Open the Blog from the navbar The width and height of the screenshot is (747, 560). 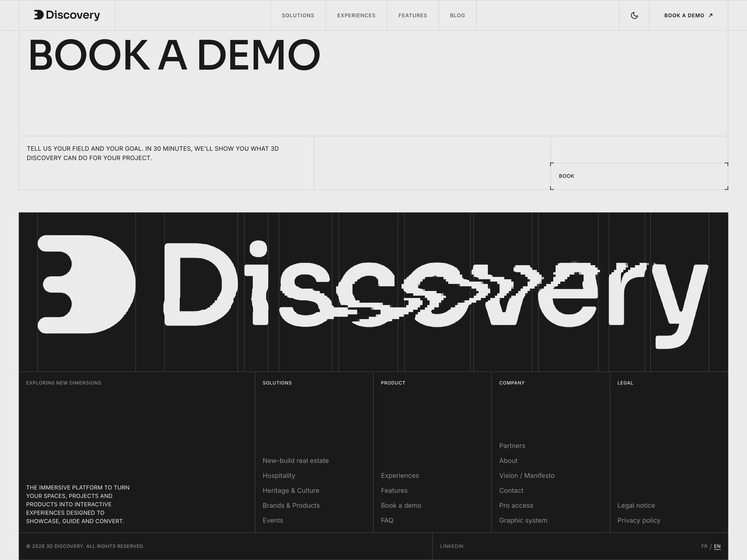click(458, 15)
